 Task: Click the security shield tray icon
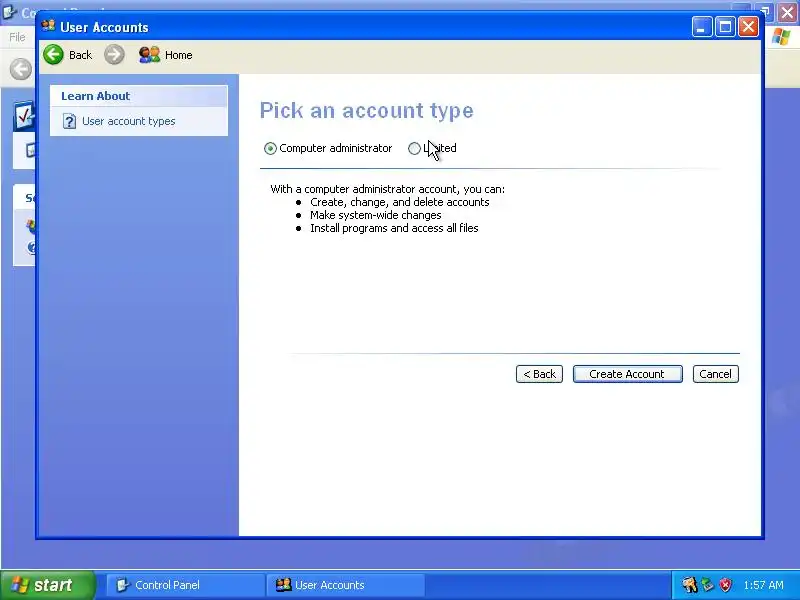[x=726, y=585]
